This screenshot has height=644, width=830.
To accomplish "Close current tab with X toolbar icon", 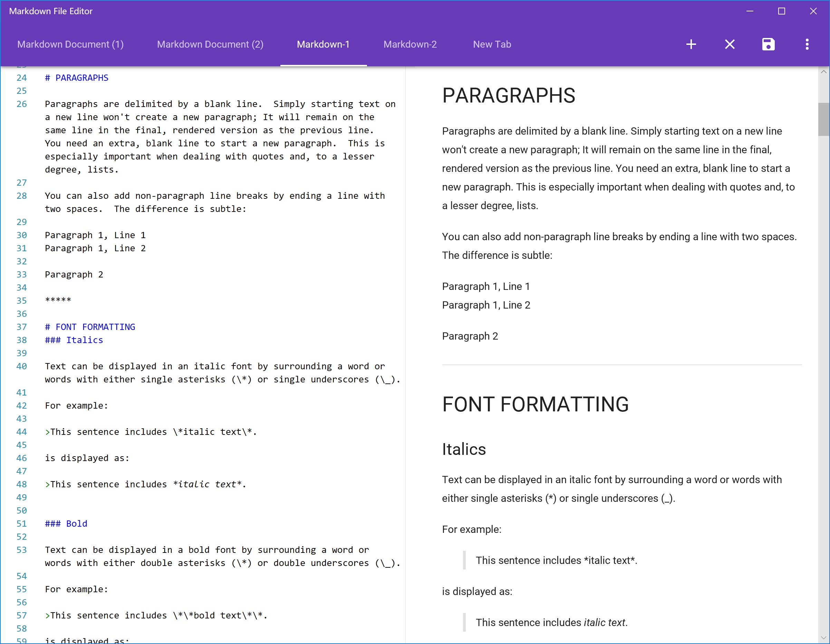I will click(729, 45).
